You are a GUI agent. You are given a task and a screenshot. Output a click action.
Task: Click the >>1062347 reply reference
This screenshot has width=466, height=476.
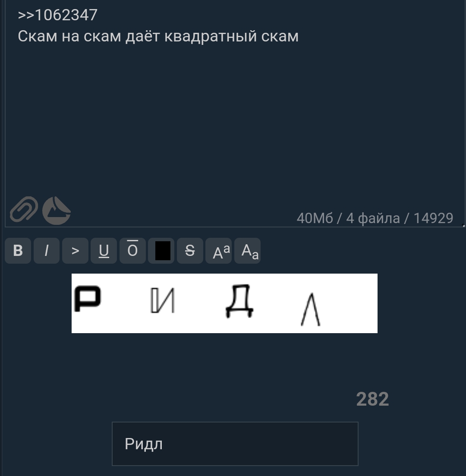[x=58, y=15]
